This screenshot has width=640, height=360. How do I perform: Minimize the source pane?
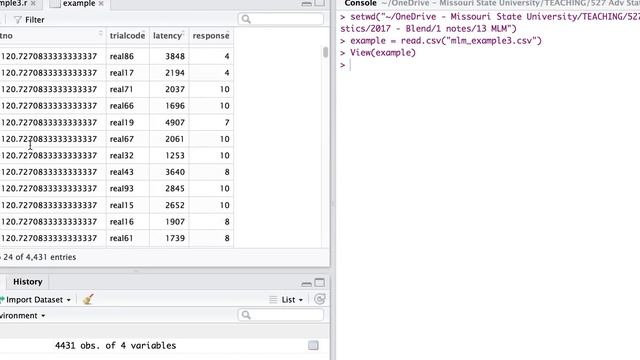click(307, 3)
